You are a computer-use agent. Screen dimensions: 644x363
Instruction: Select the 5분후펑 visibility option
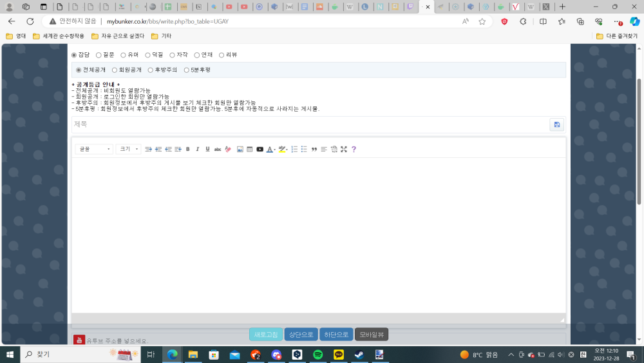coord(187,70)
